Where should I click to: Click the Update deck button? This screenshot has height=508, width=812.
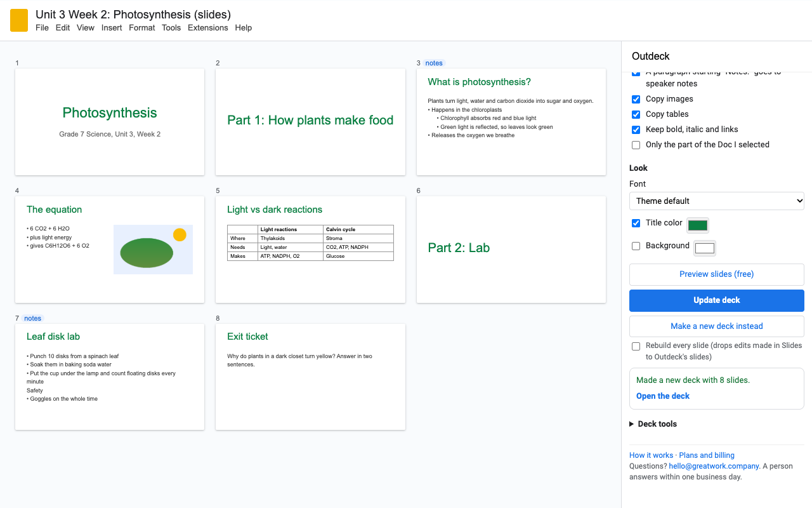[717, 300]
